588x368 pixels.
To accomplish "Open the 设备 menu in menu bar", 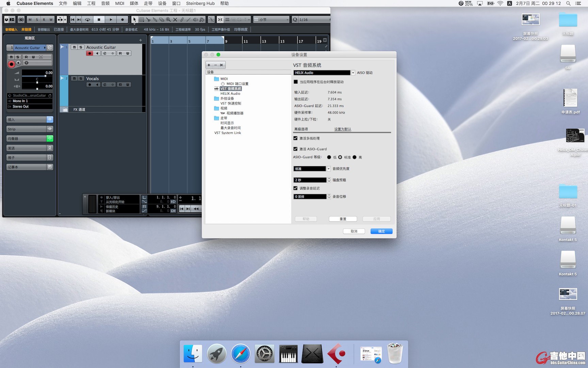I will tap(162, 3).
